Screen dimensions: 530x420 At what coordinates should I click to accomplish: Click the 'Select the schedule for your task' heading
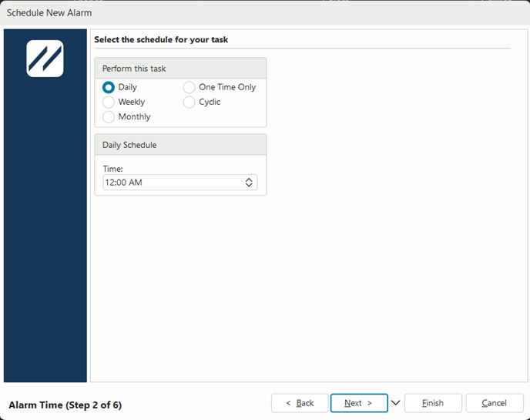point(161,39)
